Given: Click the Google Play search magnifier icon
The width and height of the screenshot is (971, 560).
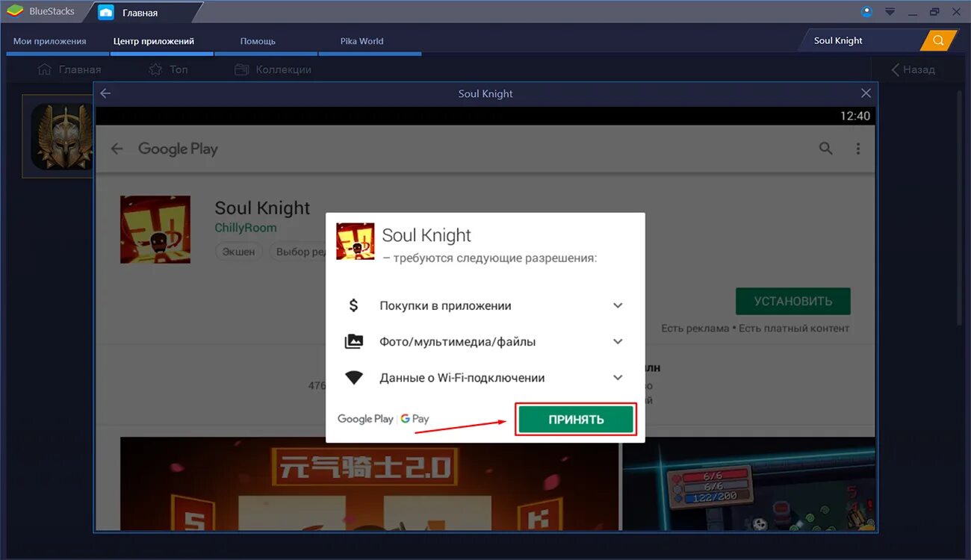Looking at the screenshot, I should 825,149.
